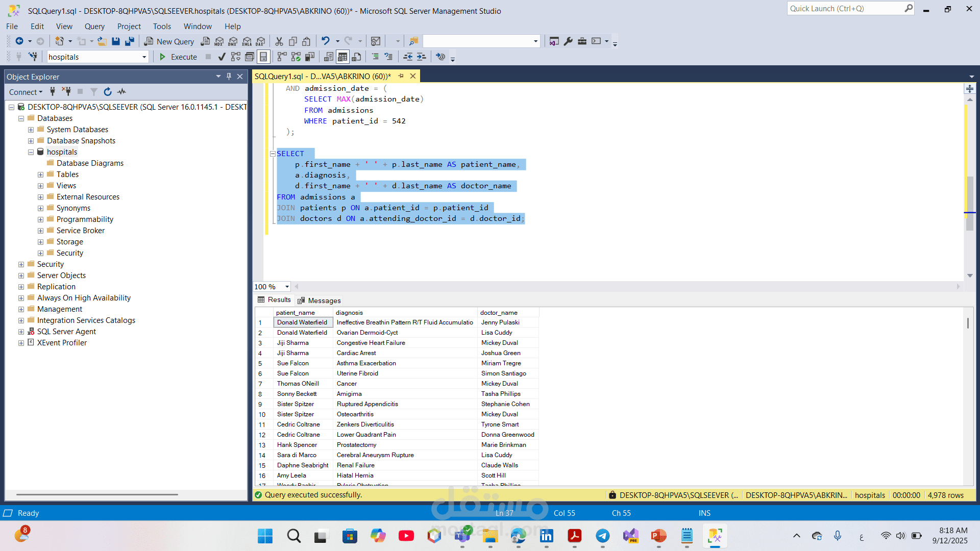Toggle Results to File mode
980x551 pixels.
coord(356,57)
